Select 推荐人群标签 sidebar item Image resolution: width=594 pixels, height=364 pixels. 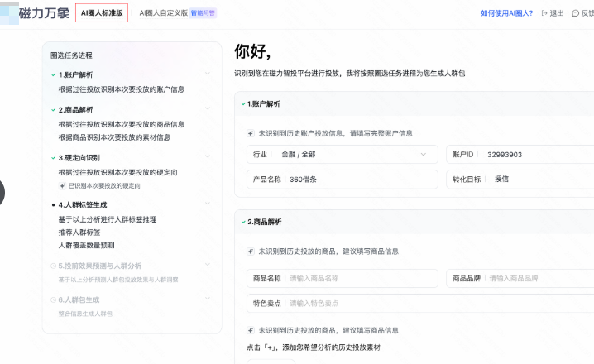(79, 232)
